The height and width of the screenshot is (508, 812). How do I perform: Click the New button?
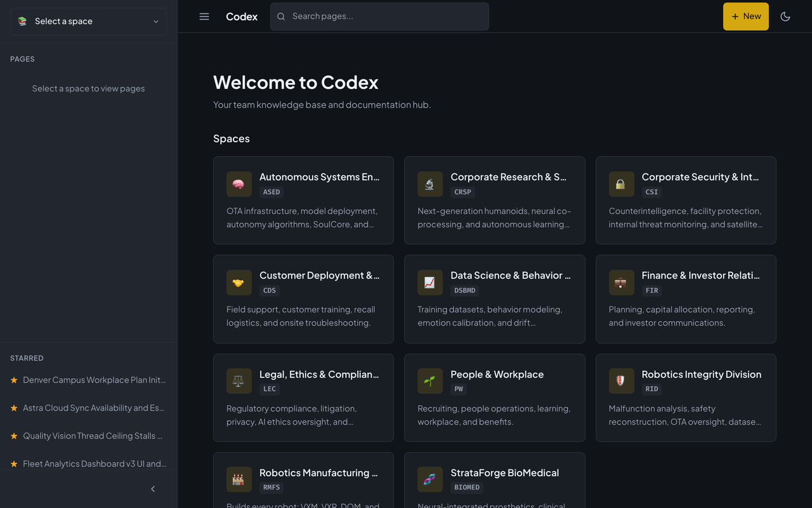pyautogui.click(x=746, y=17)
